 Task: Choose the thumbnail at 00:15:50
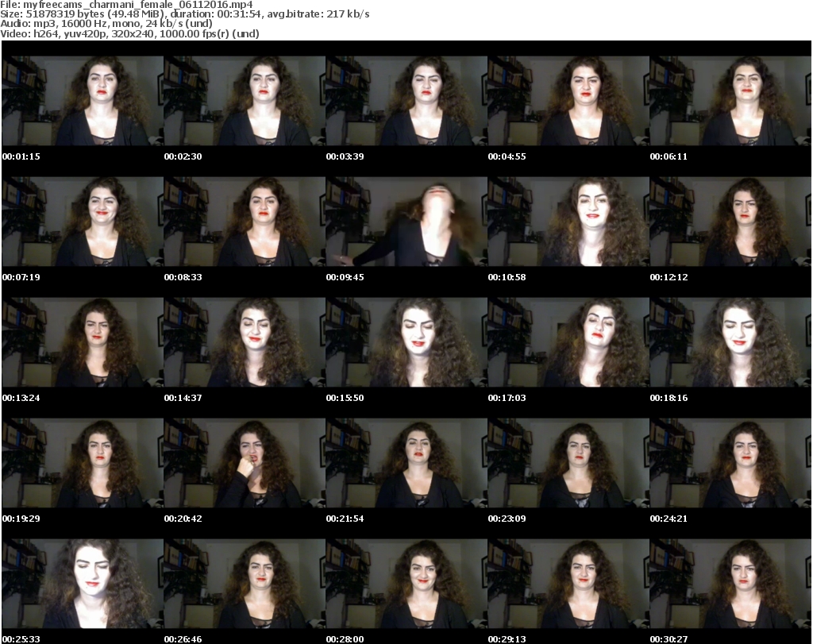(x=406, y=342)
